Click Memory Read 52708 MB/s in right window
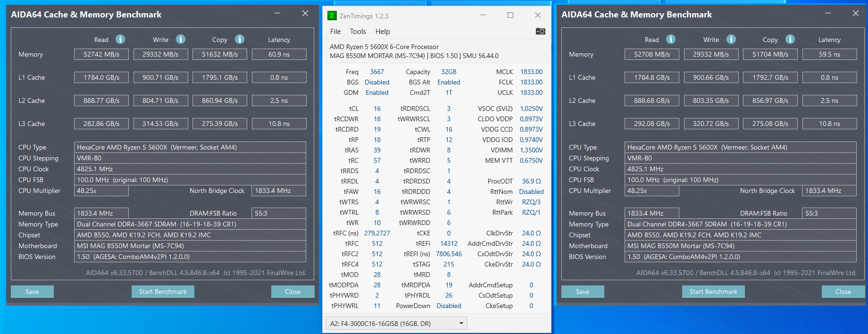The image size is (868, 334). 652,54
